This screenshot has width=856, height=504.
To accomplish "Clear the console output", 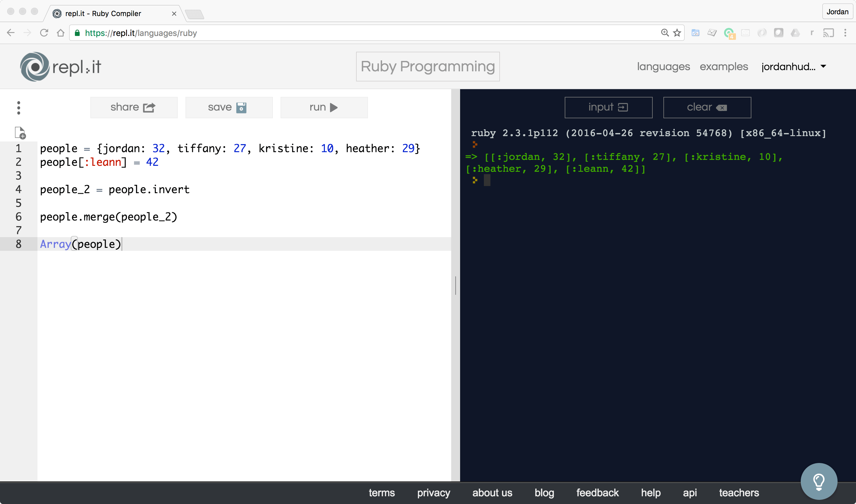I will (707, 107).
